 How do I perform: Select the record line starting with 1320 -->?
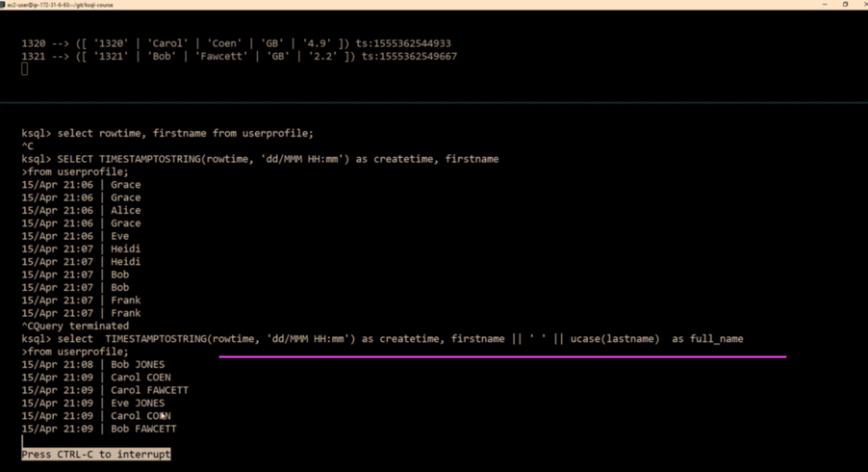coord(236,43)
